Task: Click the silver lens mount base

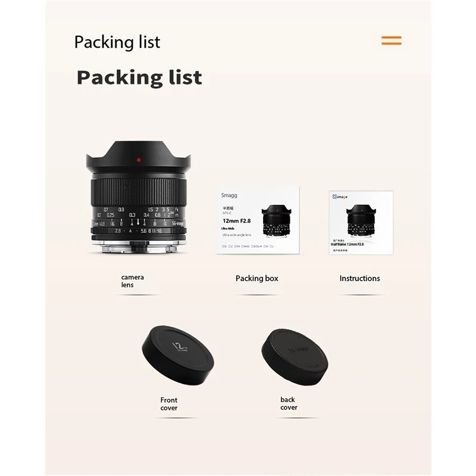Action: [x=139, y=248]
